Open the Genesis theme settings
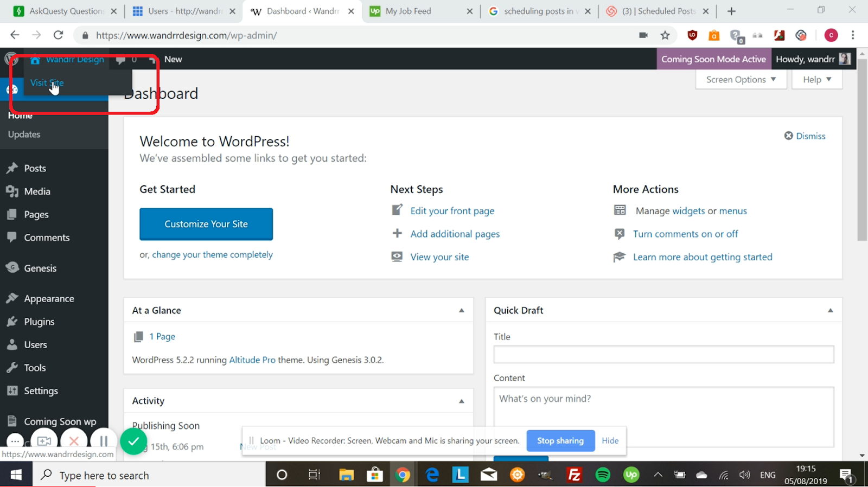Screen dimensions: 868x487 coord(40,268)
